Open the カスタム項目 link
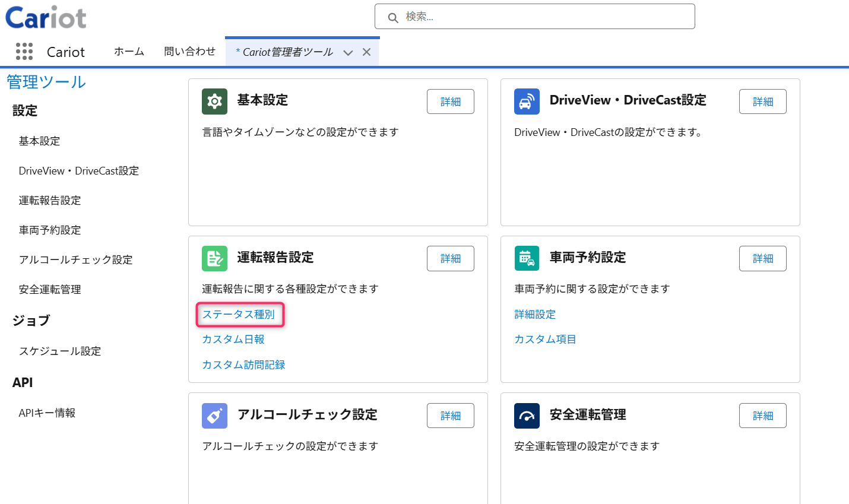Screen dimensions: 849x504 click(x=545, y=339)
